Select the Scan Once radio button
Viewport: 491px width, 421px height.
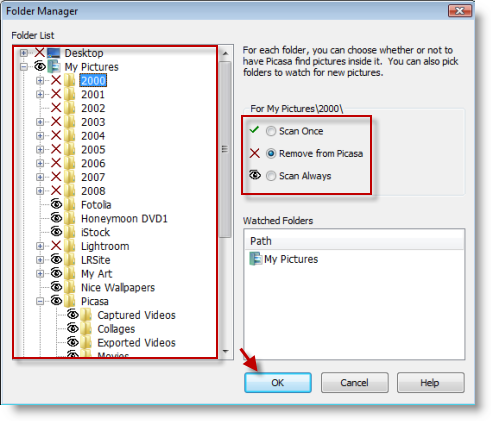tap(271, 131)
